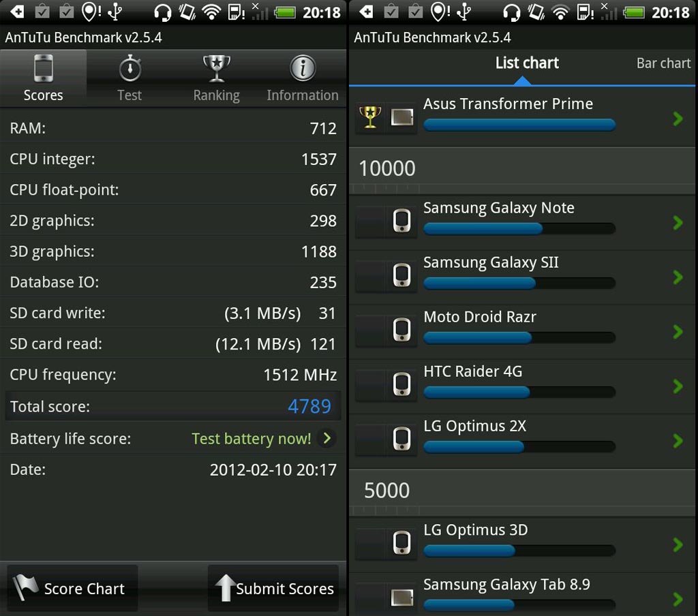Image resolution: width=698 pixels, height=616 pixels.
Task: Select the Total score value 4789
Action: pyautogui.click(x=309, y=406)
